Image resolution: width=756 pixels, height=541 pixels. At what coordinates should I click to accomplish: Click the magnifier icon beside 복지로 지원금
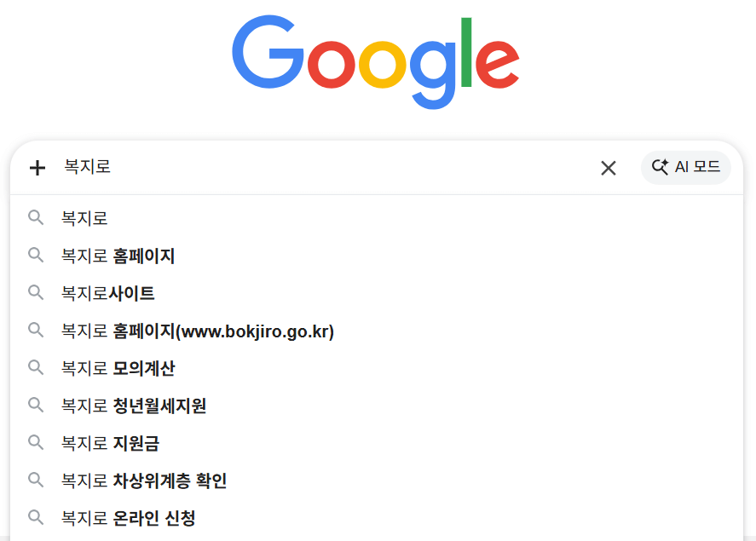[36, 442]
